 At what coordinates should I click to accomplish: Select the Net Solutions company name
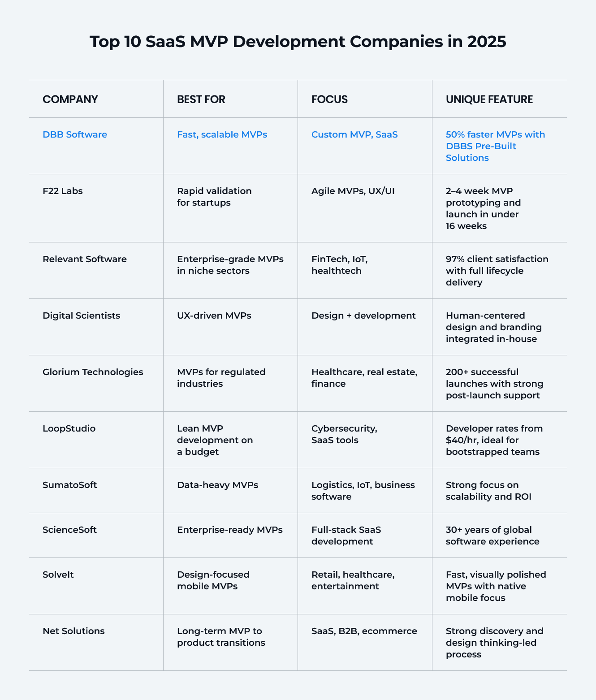click(73, 631)
